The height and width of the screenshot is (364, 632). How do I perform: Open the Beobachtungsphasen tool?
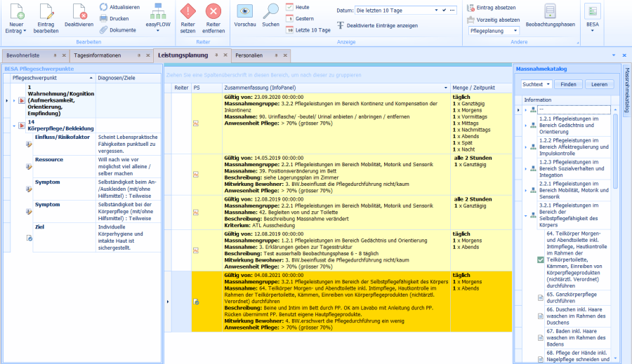pyautogui.click(x=551, y=12)
